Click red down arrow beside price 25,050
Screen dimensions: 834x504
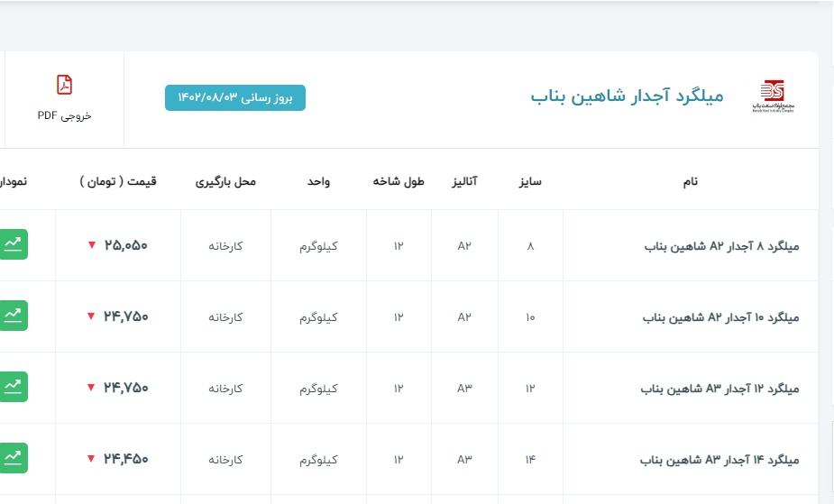coord(91,245)
